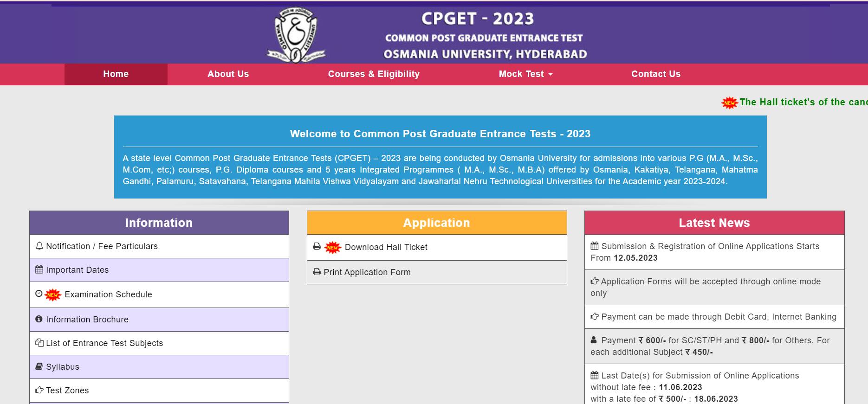Click the Print Application Form link
This screenshot has height=404, width=868.
pyautogui.click(x=367, y=272)
